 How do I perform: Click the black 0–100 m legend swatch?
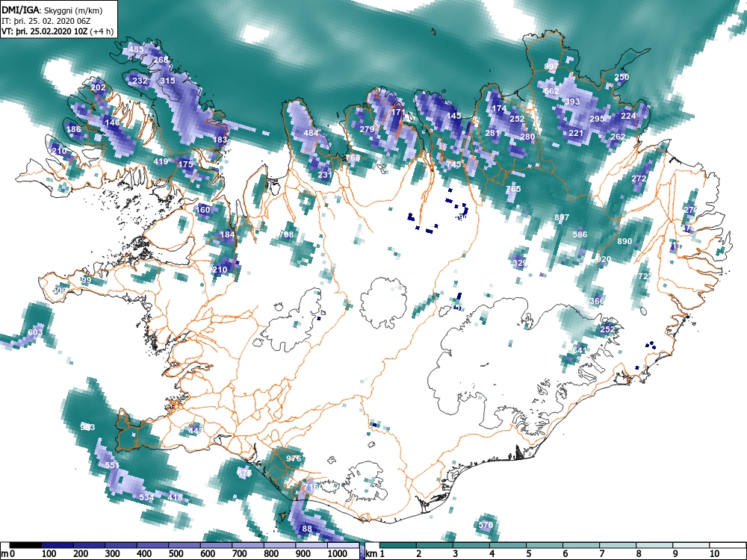25,545
